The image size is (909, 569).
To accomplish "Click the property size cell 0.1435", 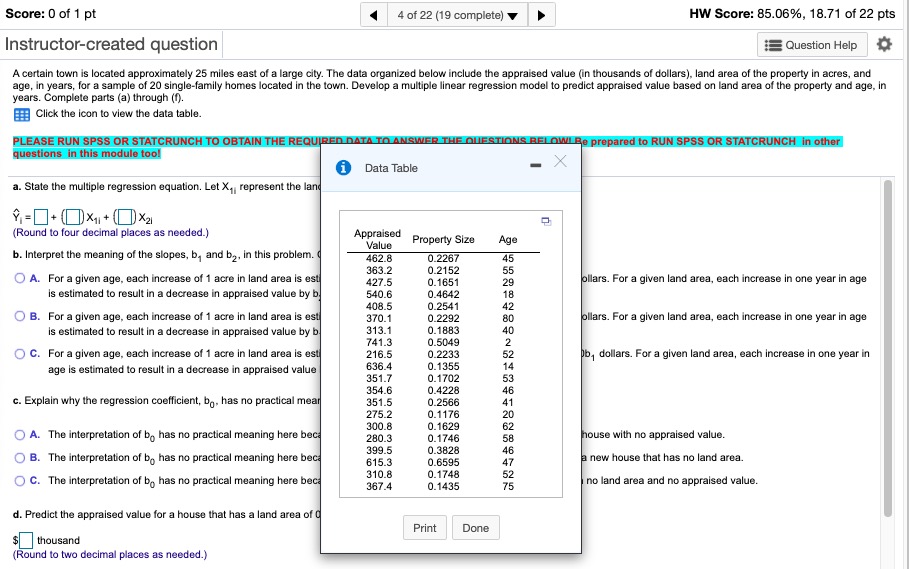I will pos(443,486).
